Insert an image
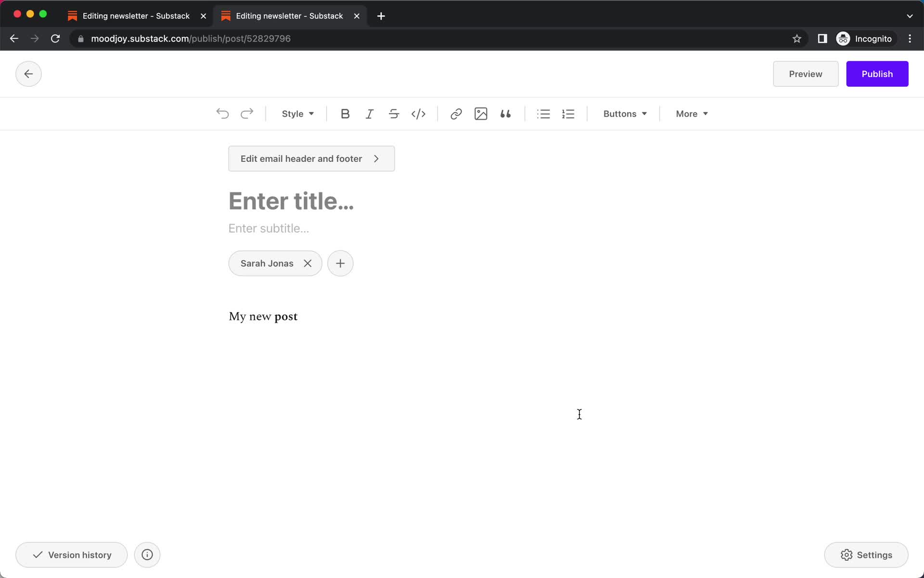 (480, 113)
